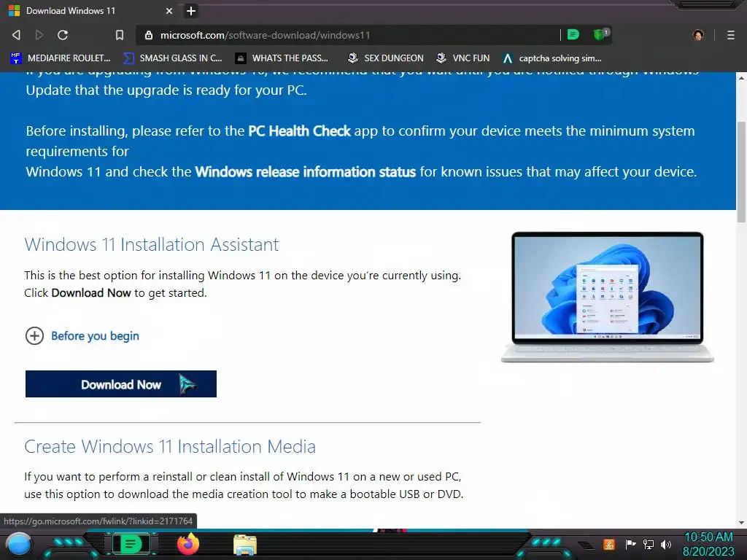
Task: Open the orange Java tray icon
Action: [x=609, y=544]
